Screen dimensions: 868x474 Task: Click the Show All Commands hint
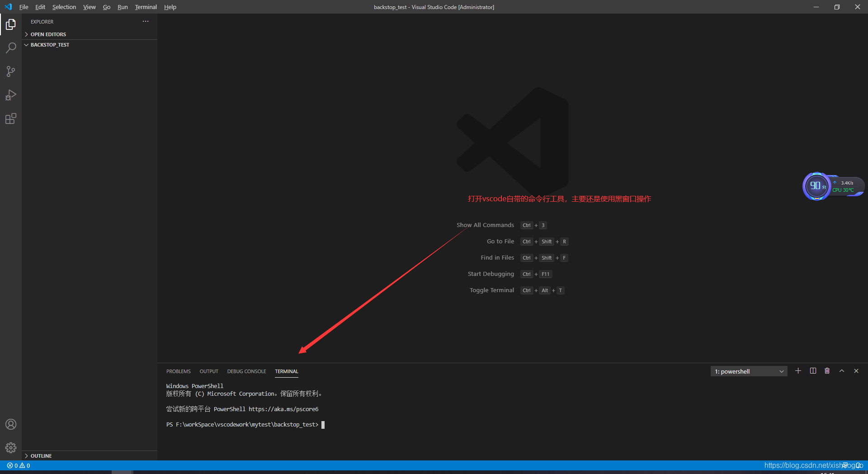click(485, 225)
